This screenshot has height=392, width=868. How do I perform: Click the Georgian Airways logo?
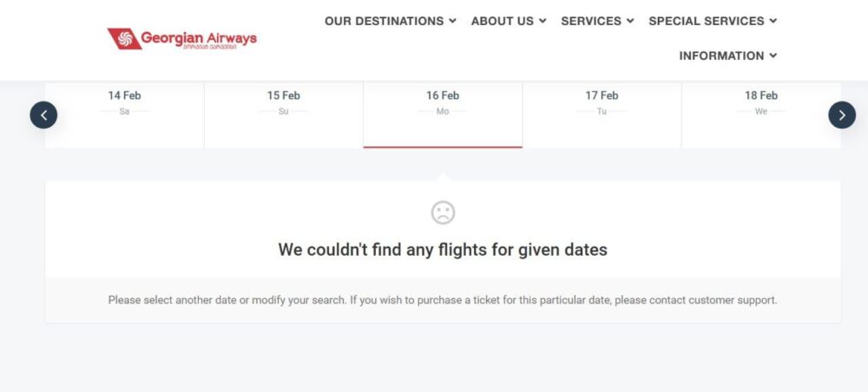(x=182, y=39)
